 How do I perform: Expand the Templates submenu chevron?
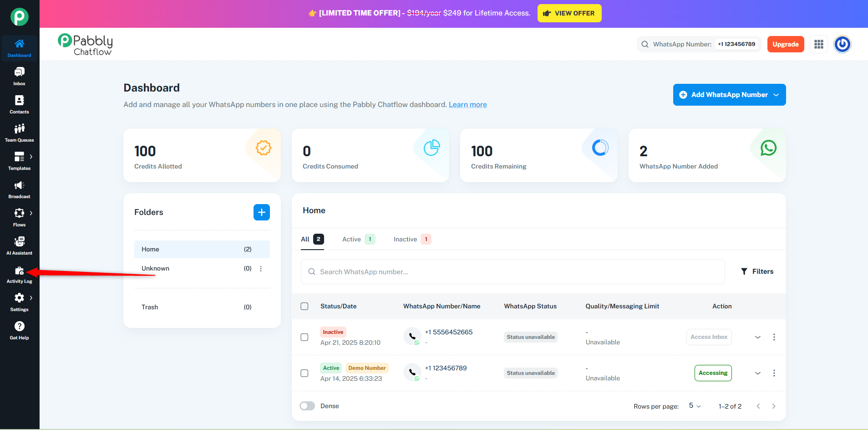click(x=31, y=157)
